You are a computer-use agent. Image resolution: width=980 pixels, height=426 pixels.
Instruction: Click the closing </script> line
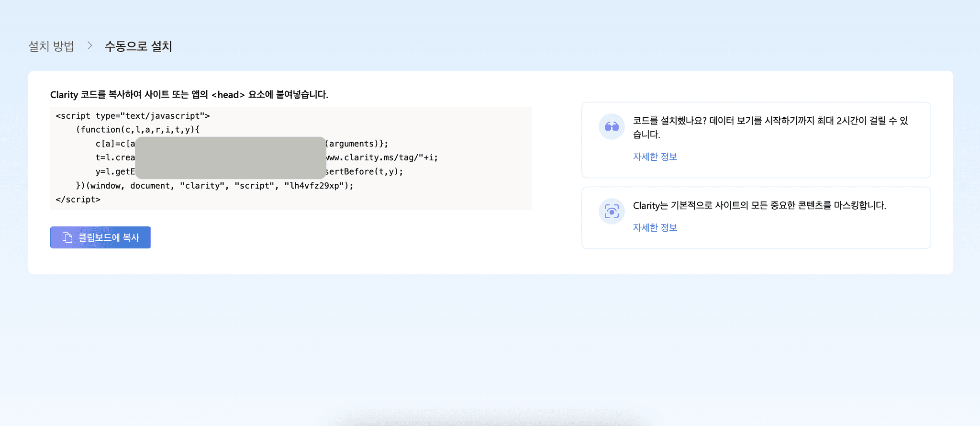(x=78, y=200)
